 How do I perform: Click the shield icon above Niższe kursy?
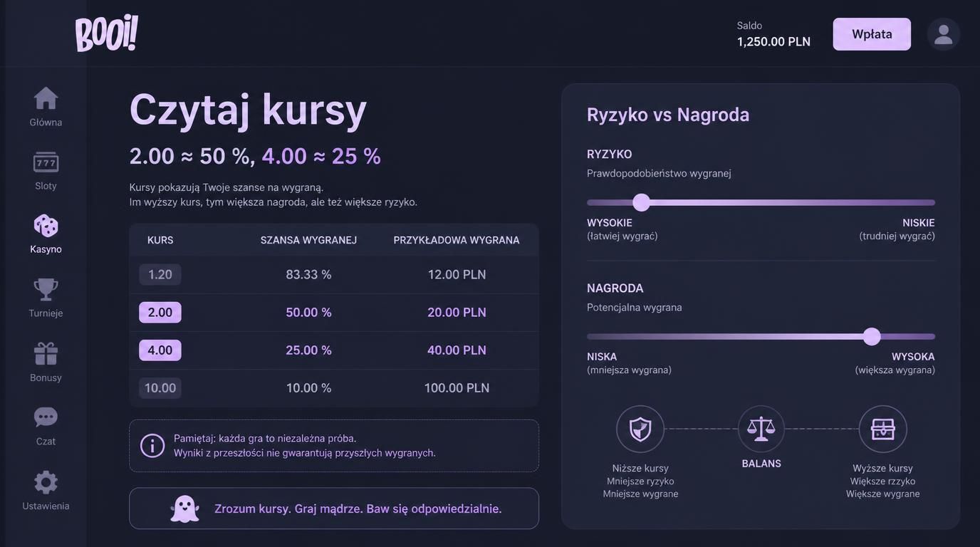pyautogui.click(x=640, y=429)
